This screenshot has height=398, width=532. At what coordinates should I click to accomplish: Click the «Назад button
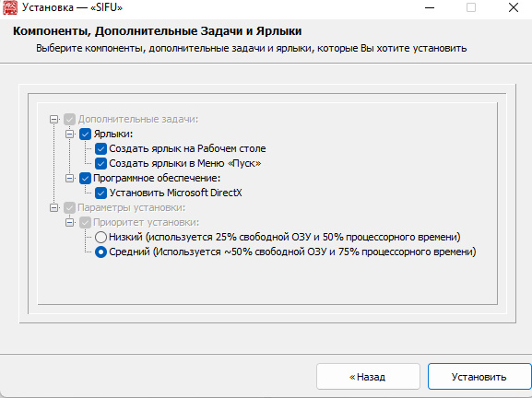pyautogui.click(x=368, y=377)
